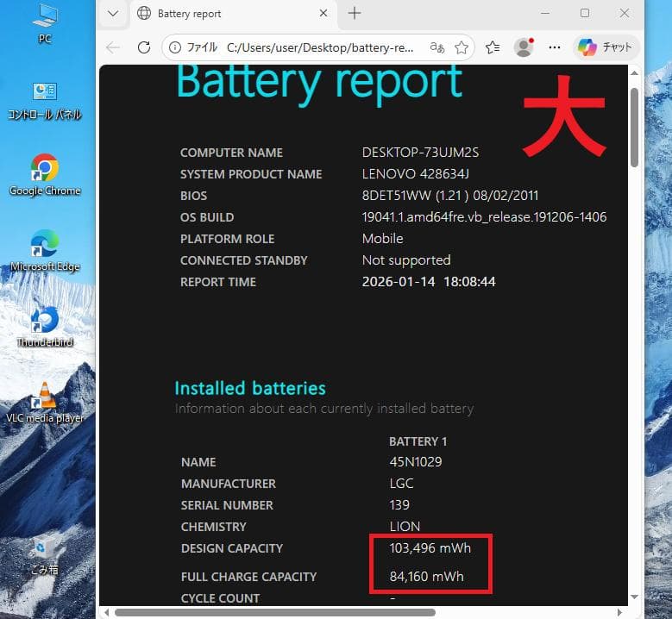Viewport: 672px width, 619px height.
Task: Click the battery name 45N1029
Action: [x=415, y=462]
